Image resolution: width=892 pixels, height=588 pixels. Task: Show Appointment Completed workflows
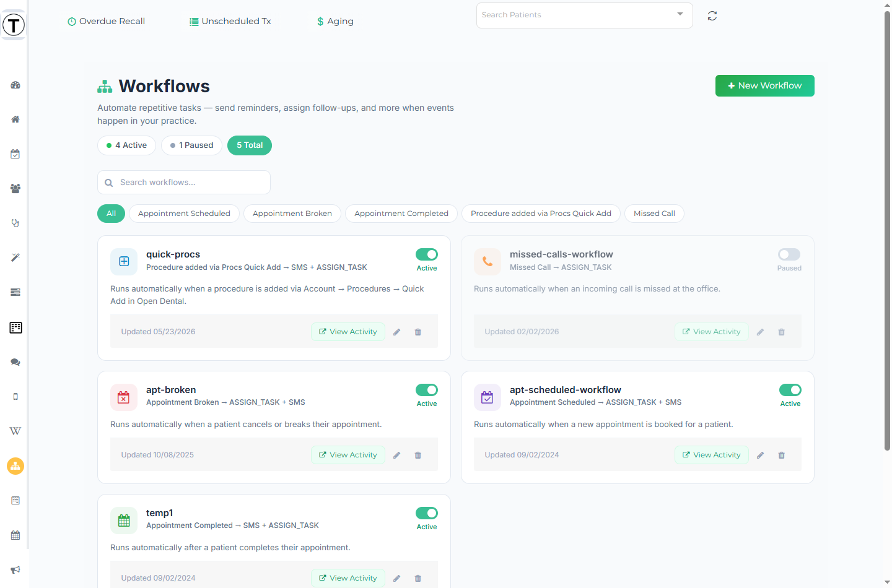pos(401,214)
